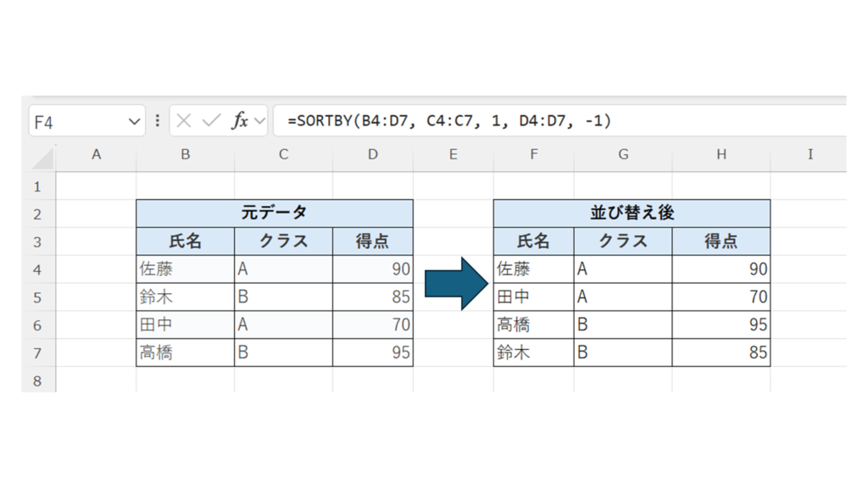The image size is (868, 488).
Task: Select column F header
Action: point(533,154)
